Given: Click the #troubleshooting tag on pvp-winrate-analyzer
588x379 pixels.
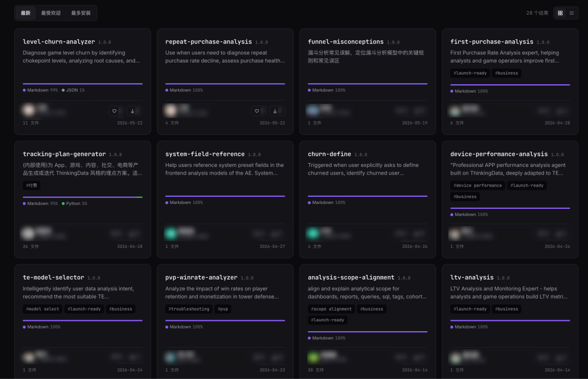Looking at the screenshot, I should pyautogui.click(x=188, y=309).
